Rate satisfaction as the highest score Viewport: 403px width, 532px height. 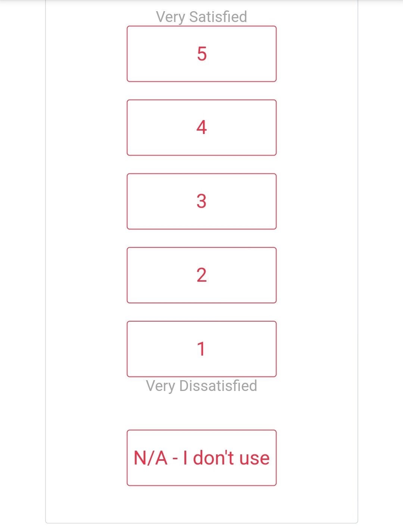[201, 54]
